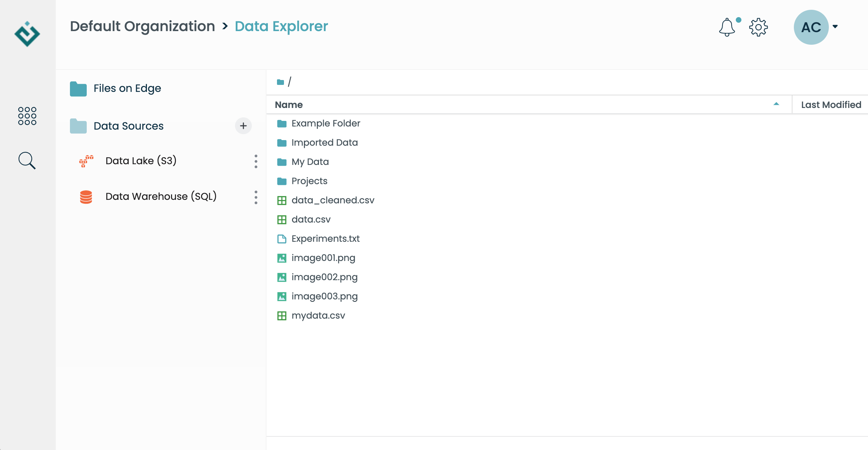This screenshot has height=450, width=868.
Task: Click the diamond app logo
Action: click(27, 34)
